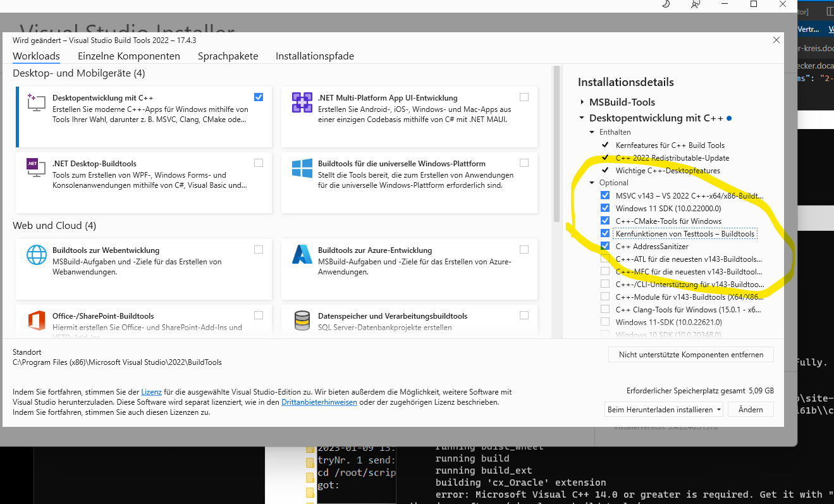The width and height of the screenshot is (834, 504).
Task: Check C++ Clang-Tools für Windows
Action: click(605, 309)
